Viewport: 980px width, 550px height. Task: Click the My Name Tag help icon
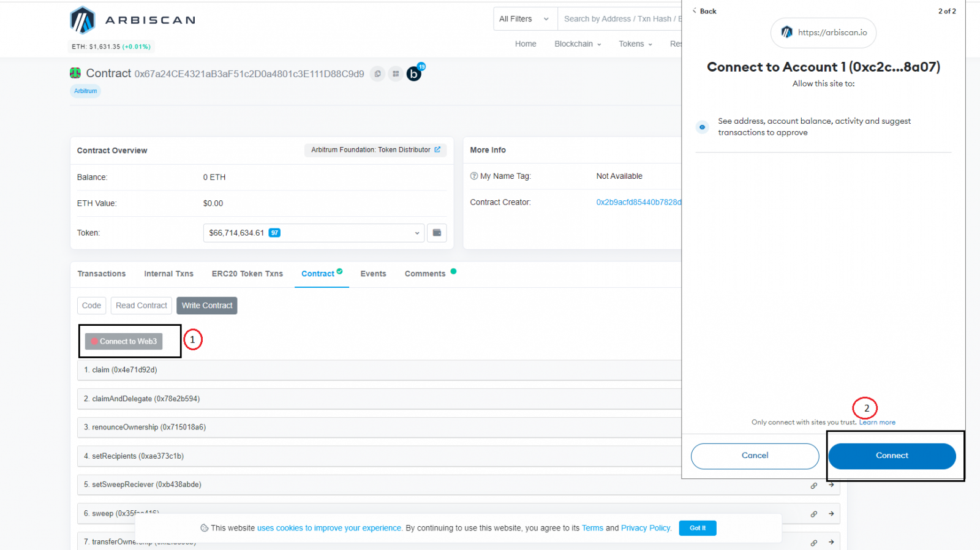click(x=473, y=176)
